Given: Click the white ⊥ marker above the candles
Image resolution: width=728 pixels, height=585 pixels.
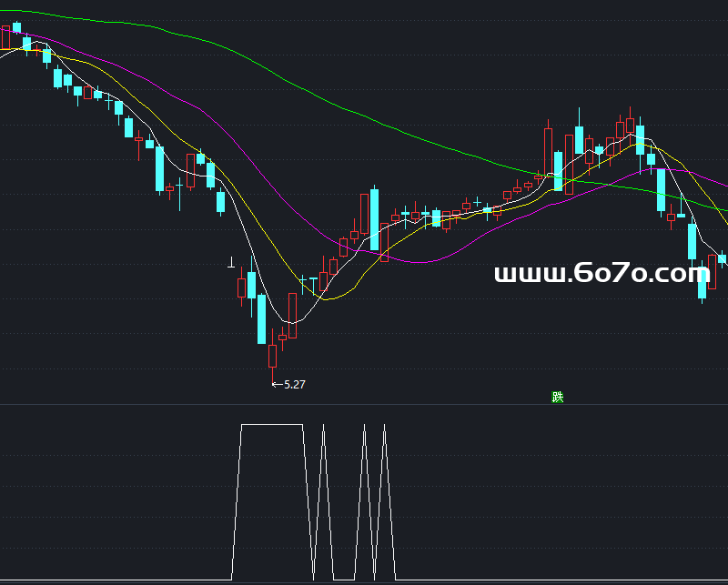Looking at the screenshot, I should [x=231, y=262].
